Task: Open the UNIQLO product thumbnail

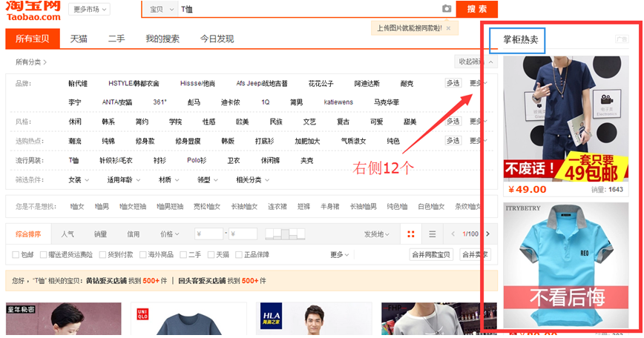Action: click(189, 319)
